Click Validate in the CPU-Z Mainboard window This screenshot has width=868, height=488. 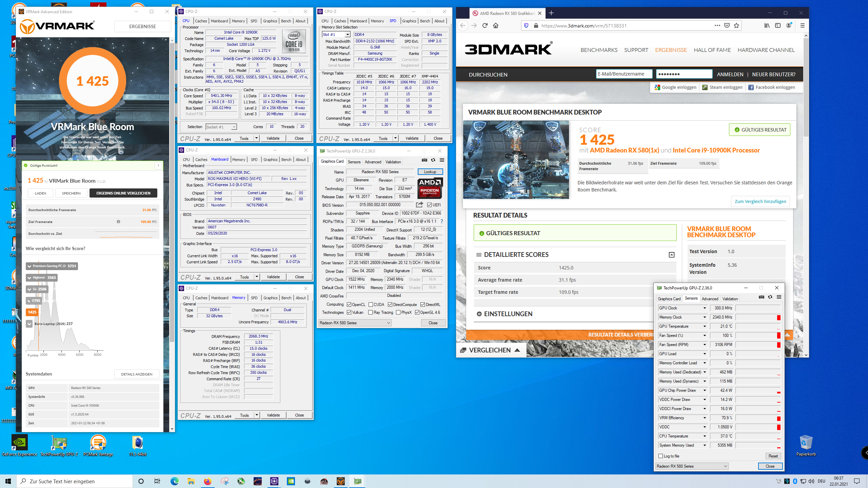tap(273, 277)
